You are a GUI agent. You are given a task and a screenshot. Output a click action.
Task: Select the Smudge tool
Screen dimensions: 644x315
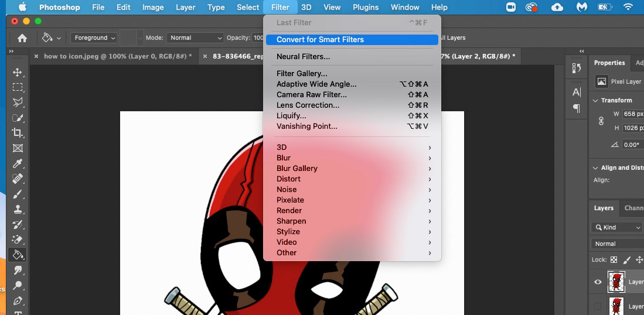tap(17, 271)
